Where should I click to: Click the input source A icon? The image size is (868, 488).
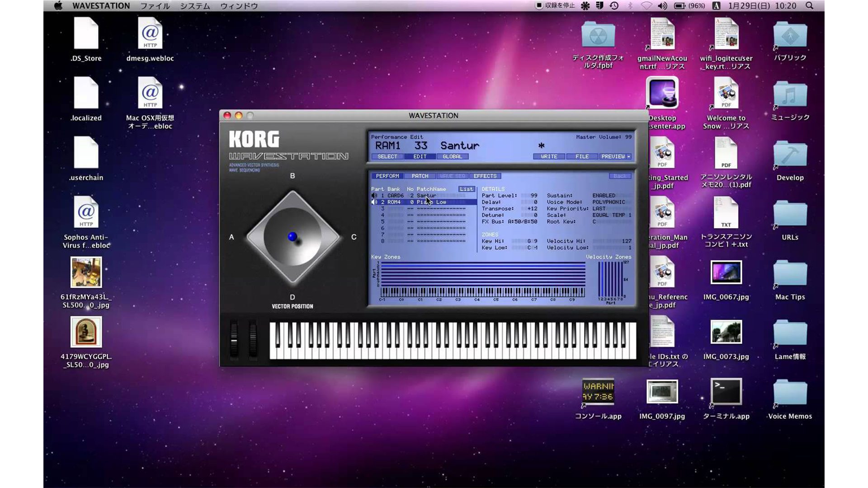point(717,6)
